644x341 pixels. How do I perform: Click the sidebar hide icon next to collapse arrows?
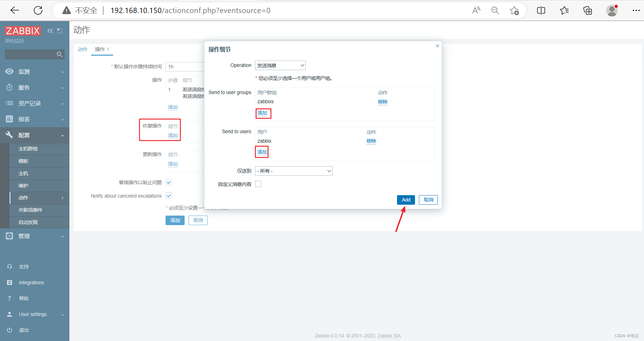(x=60, y=31)
